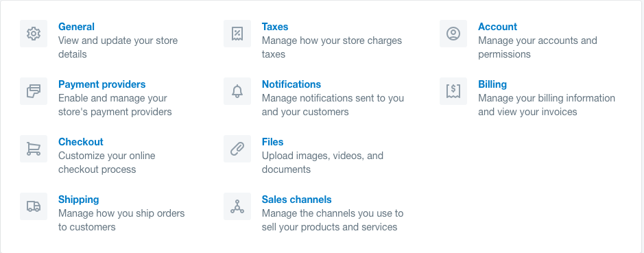Go to Sales channels settings
Viewport: 644px width, 253px height.
(296, 200)
